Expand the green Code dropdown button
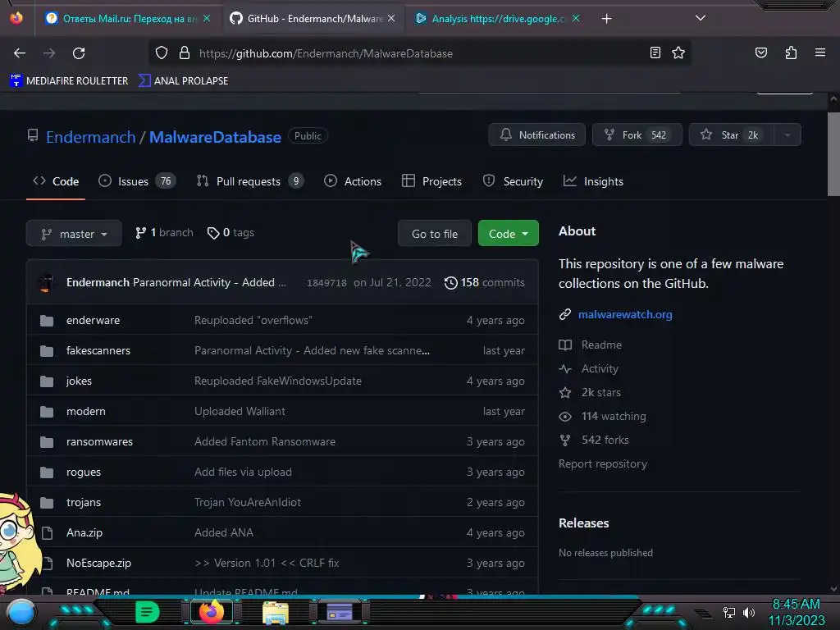Image resolution: width=840 pixels, height=630 pixels. click(x=509, y=234)
